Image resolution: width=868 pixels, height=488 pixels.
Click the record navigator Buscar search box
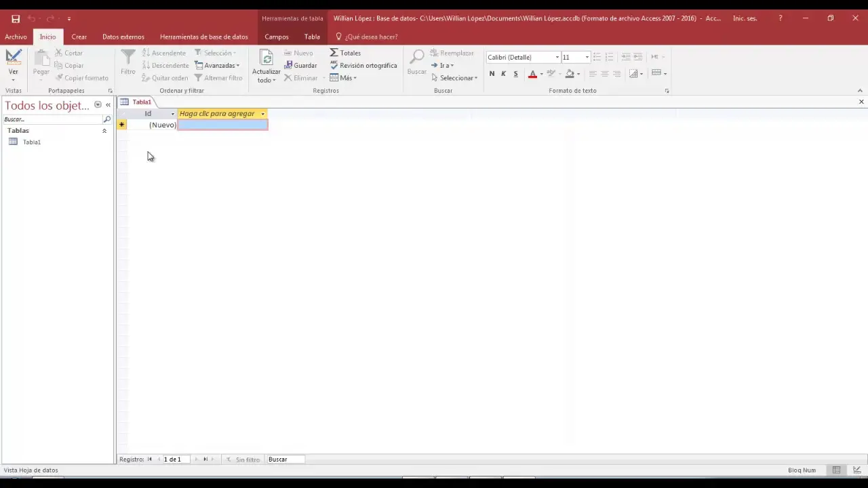pos(286,460)
